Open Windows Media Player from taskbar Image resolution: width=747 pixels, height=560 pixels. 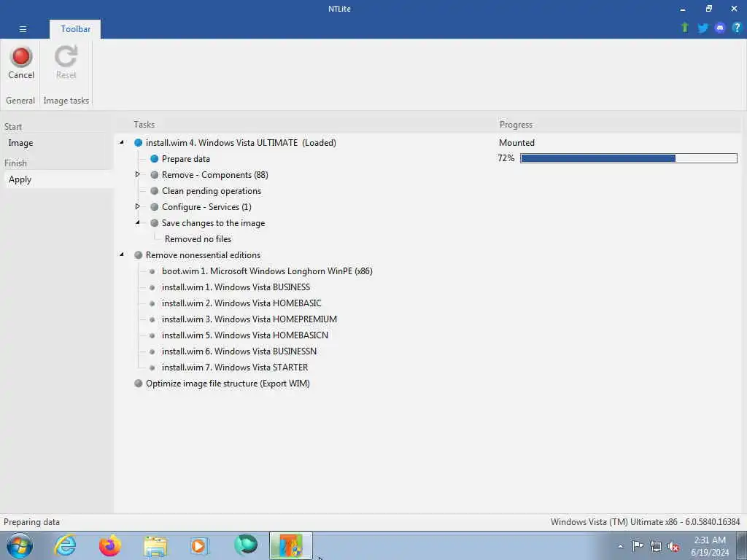point(199,545)
